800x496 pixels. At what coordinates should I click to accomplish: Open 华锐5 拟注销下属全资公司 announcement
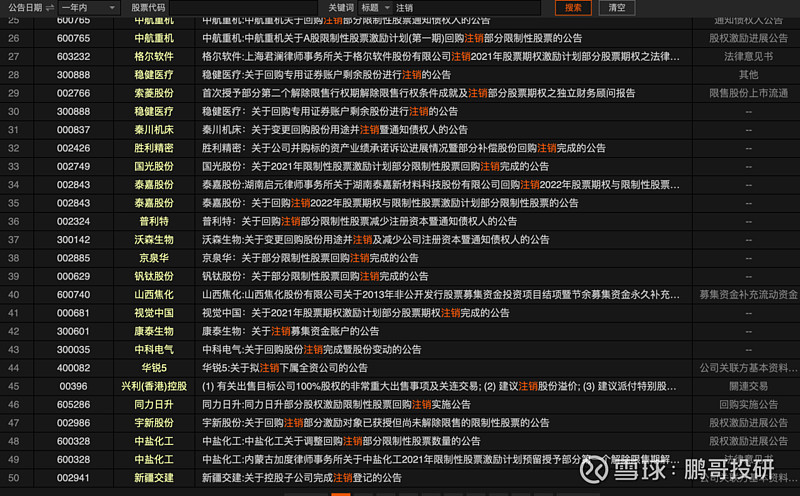click(x=285, y=368)
